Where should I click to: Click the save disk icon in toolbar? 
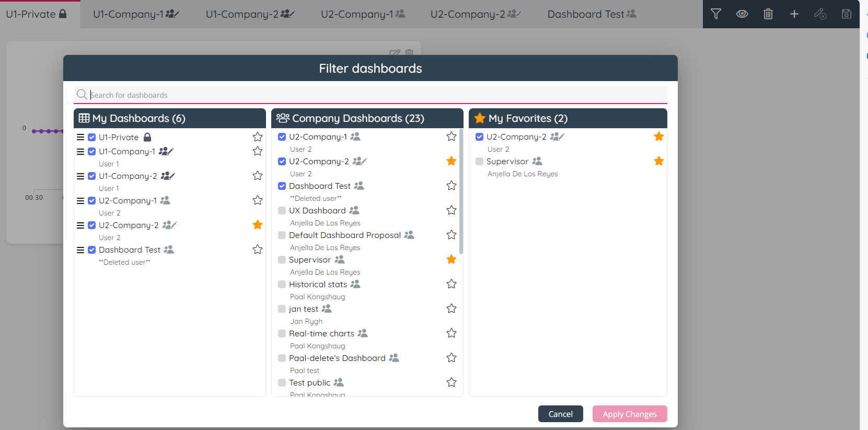[847, 14]
